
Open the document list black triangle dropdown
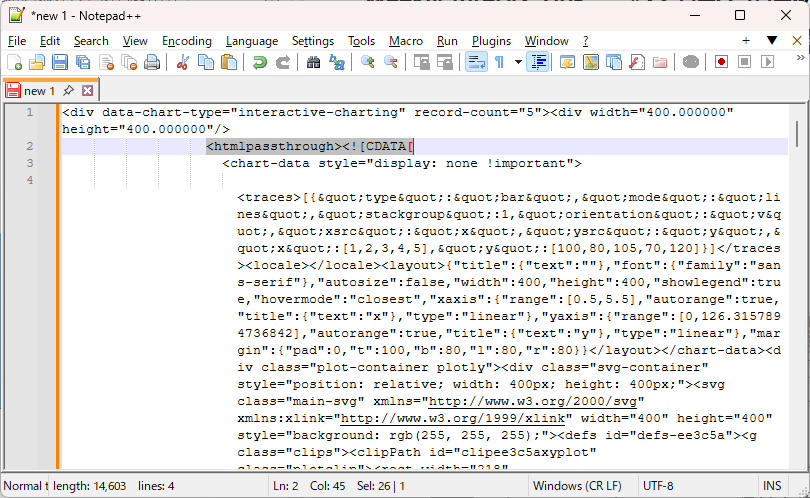(x=771, y=41)
